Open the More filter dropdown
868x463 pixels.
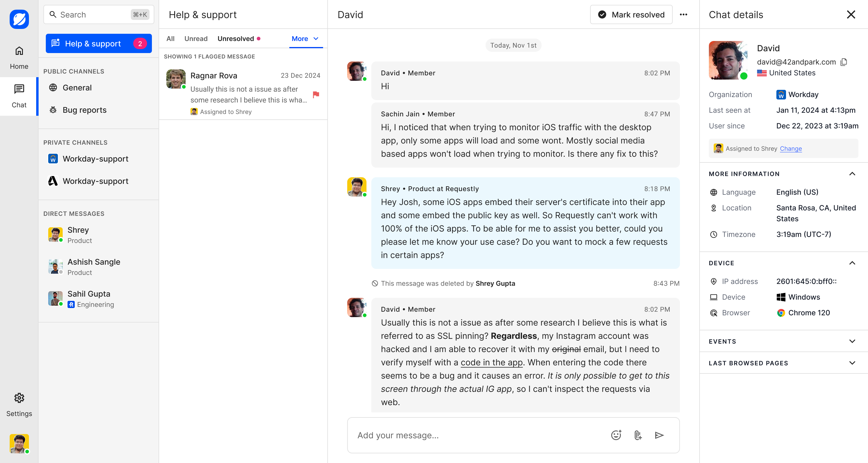tap(306, 39)
